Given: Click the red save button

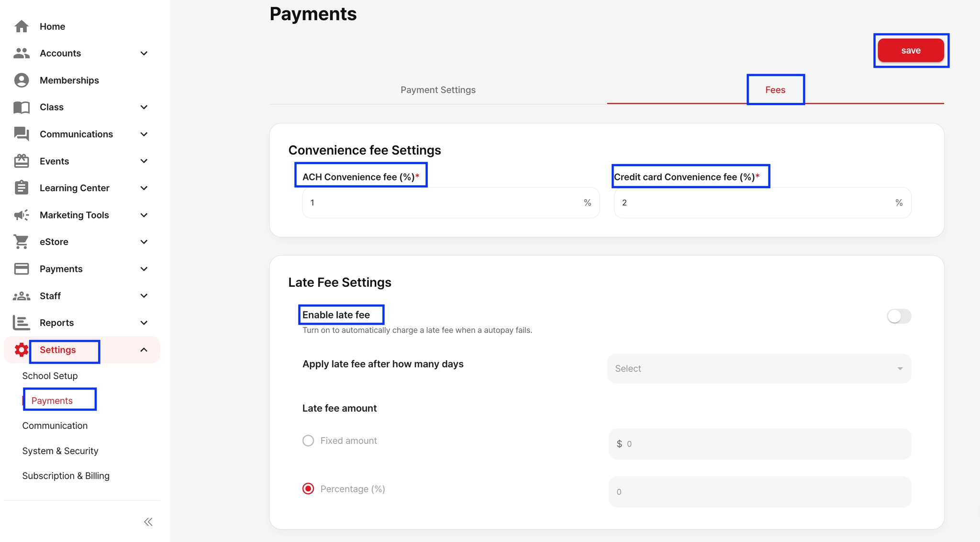Looking at the screenshot, I should coord(911,51).
